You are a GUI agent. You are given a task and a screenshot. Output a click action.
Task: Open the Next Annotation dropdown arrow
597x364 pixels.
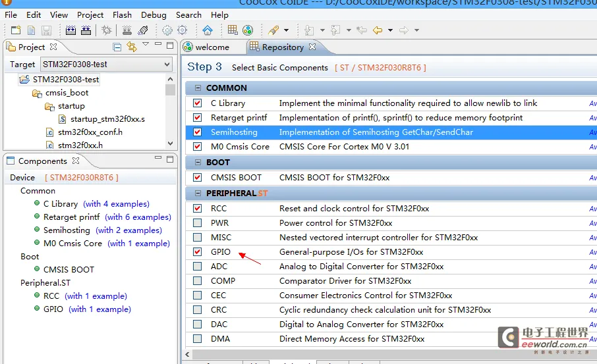(322, 30)
